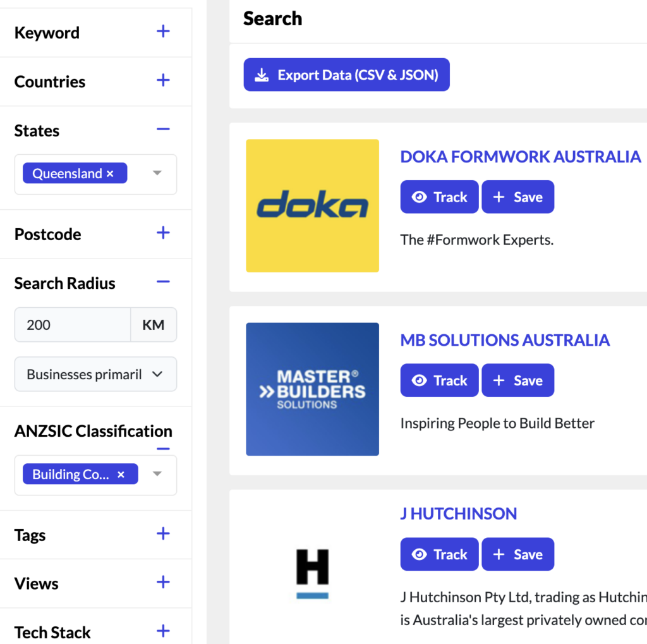Collapse the ANZSIC Classification section
Screen dimensions: 647x644
point(163,448)
